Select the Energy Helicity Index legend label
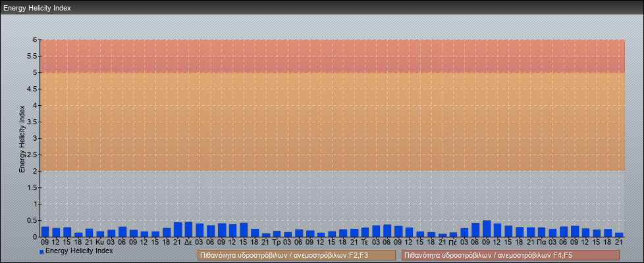Viewport: 644px width, 263px height. coord(79,251)
